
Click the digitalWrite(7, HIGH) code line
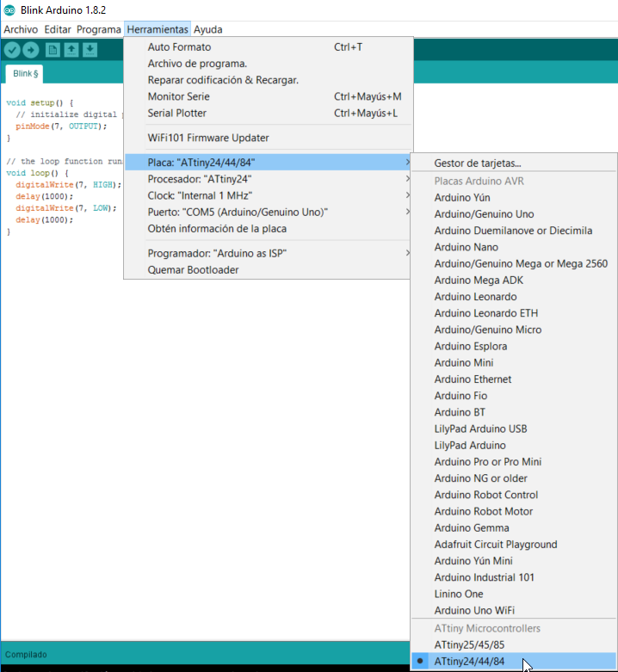click(x=69, y=185)
